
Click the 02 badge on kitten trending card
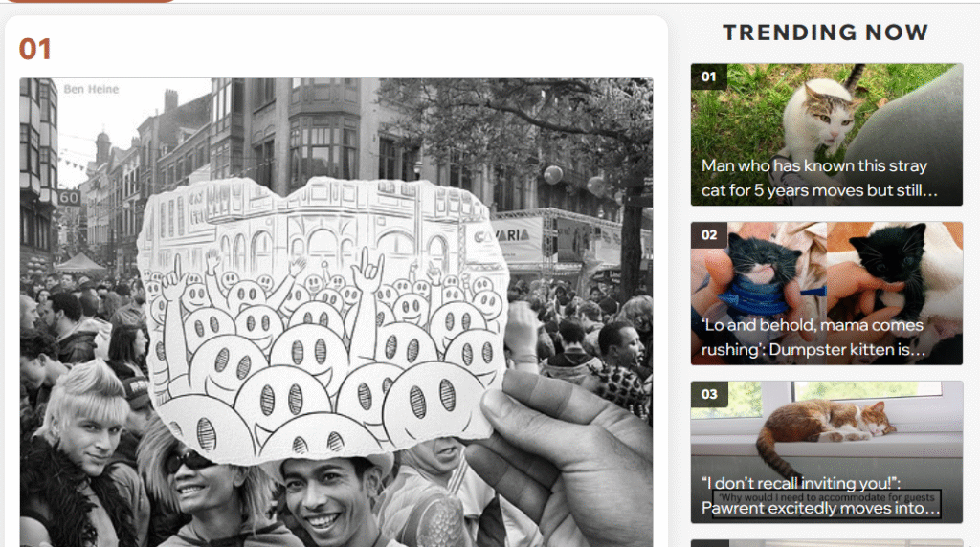coord(709,235)
